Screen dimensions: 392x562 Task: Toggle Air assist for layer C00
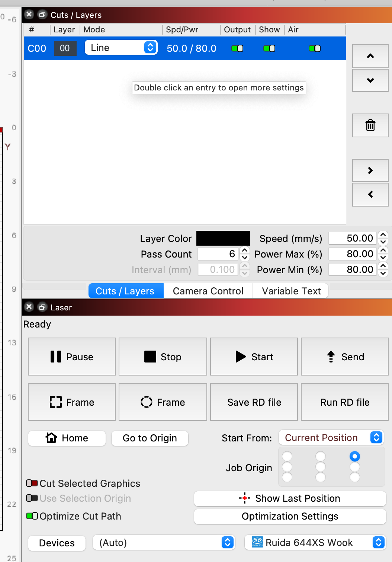(315, 48)
